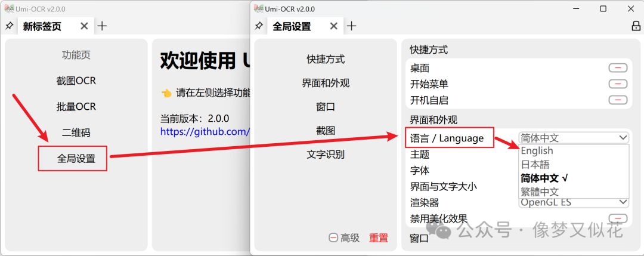Screen dimensions: 644x256
Task: Close the 新标签页 tab
Action: (x=84, y=26)
